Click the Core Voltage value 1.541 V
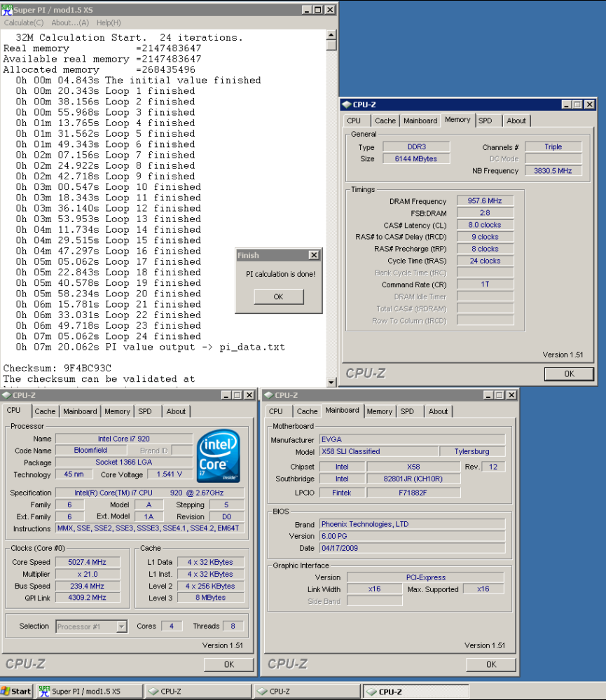The width and height of the screenshot is (606, 700). click(170, 474)
